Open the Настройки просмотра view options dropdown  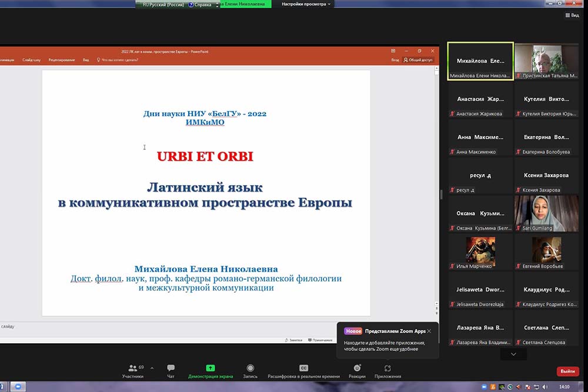click(306, 4)
